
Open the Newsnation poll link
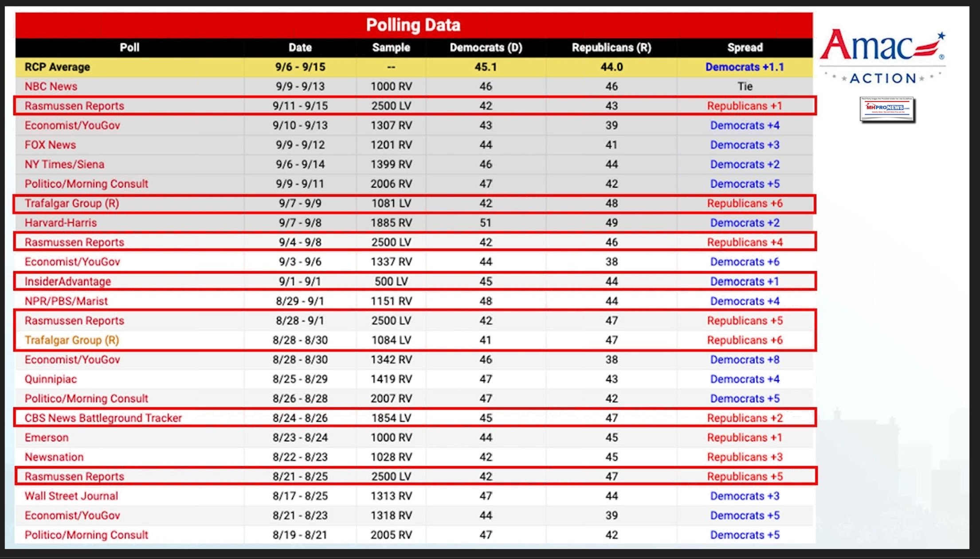(x=54, y=457)
